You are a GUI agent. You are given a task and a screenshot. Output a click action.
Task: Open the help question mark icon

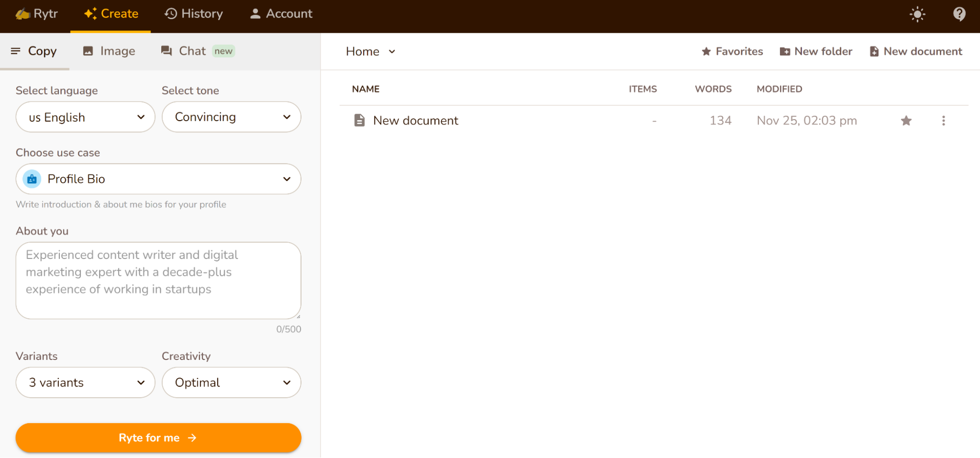click(x=959, y=14)
